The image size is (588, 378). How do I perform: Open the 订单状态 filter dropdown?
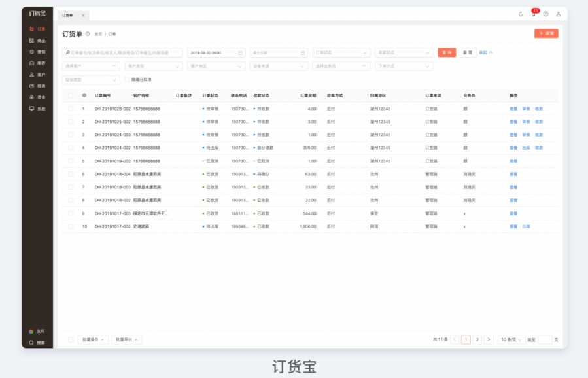point(341,53)
